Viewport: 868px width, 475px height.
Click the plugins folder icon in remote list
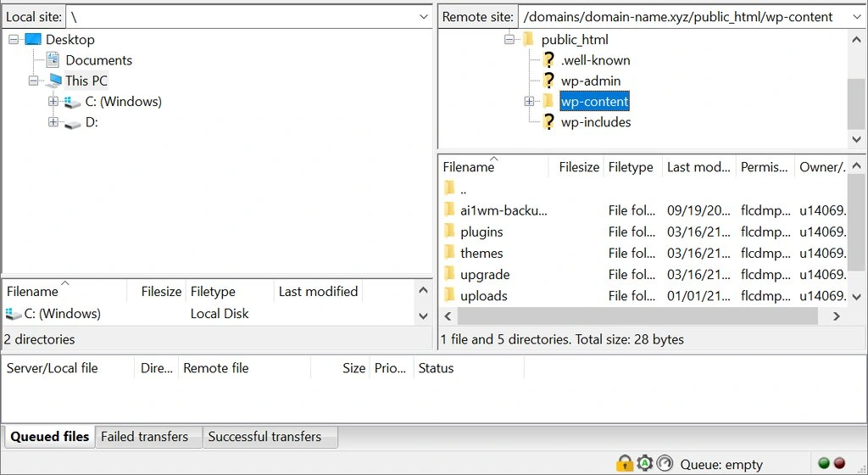[449, 232]
